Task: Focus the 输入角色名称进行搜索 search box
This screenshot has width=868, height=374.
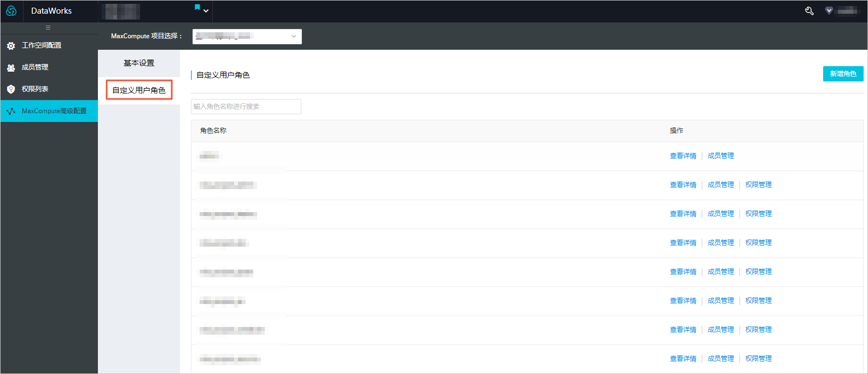Action: tap(246, 107)
